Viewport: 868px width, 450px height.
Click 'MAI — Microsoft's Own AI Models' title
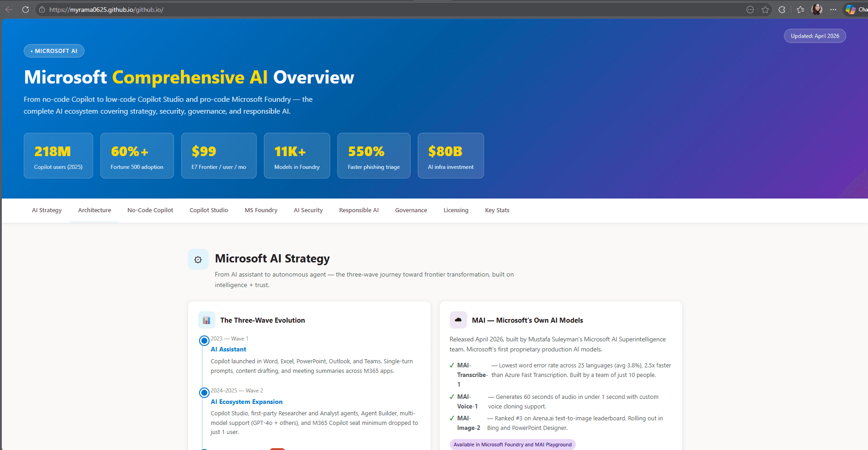click(x=527, y=320)
